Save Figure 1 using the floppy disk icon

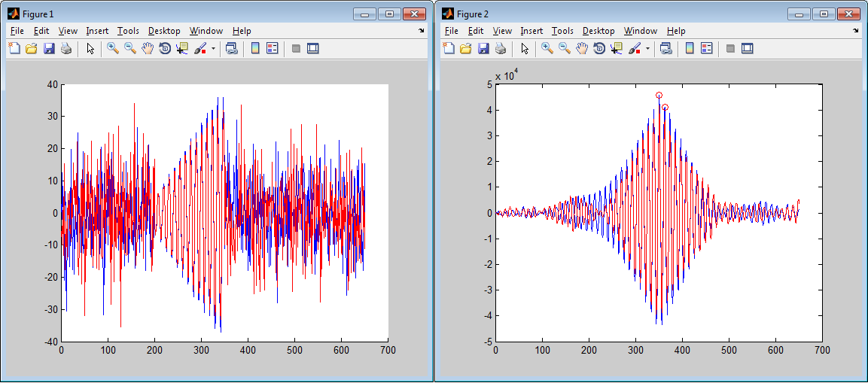pyautogui.click(x=49, y=48)
